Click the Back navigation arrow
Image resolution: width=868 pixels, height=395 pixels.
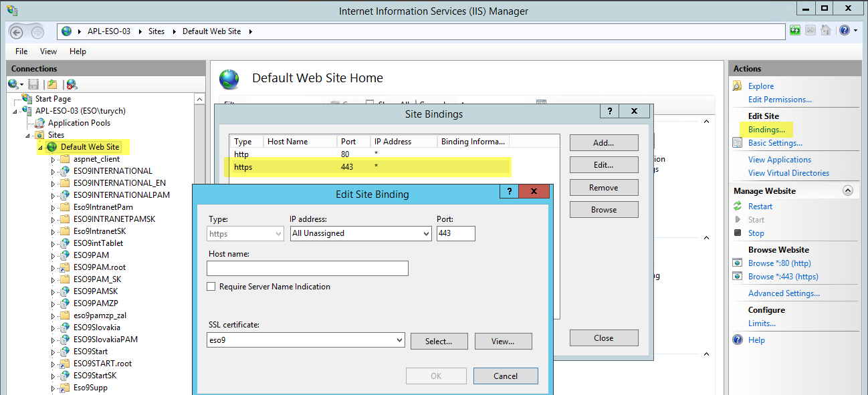point(17,31)
